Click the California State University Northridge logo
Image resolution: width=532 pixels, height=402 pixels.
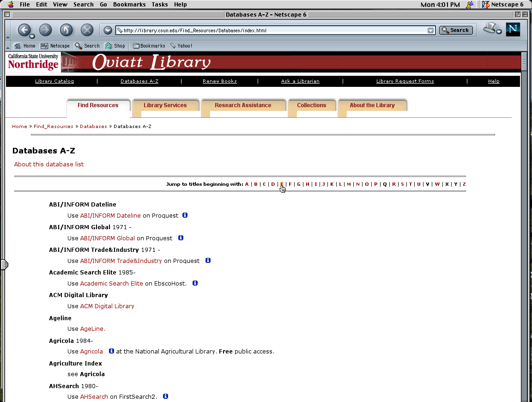pyautogui.click(x=33, y=62)
